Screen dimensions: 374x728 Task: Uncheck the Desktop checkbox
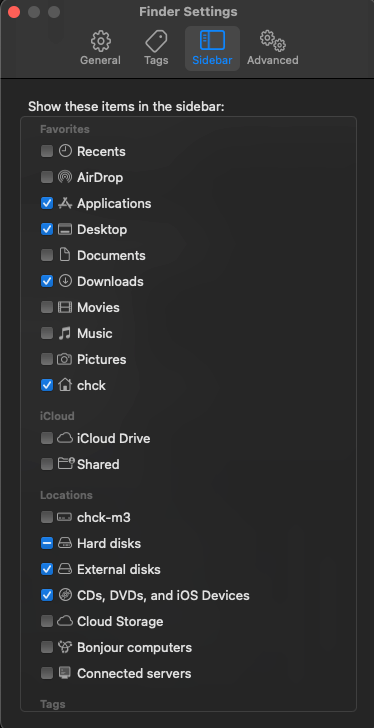pos(47,229)
